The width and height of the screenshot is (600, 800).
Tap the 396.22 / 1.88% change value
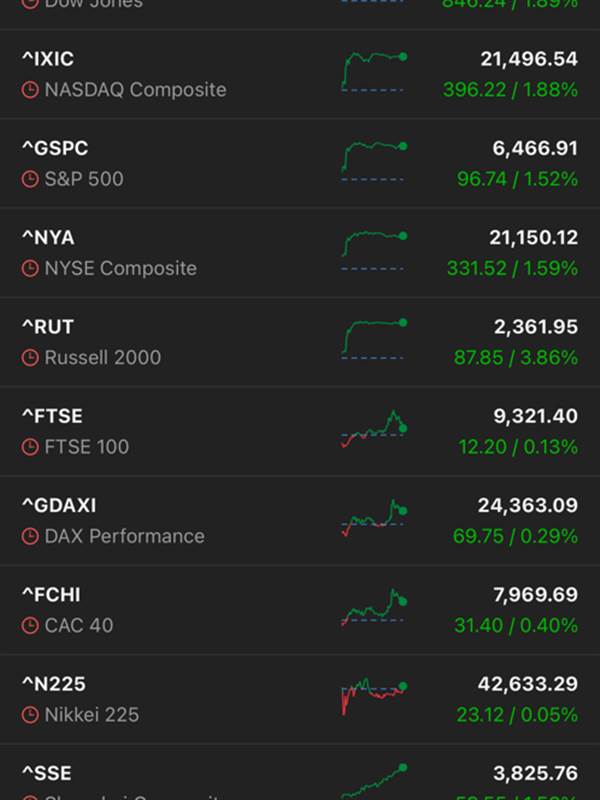[x=510, y=90]
